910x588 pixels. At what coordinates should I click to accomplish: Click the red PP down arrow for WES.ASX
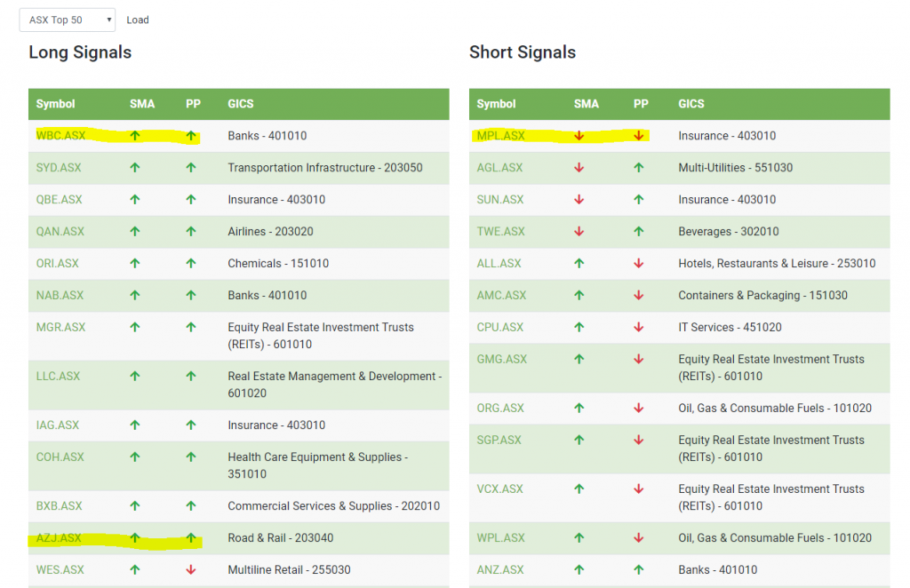tap(191, 569)
